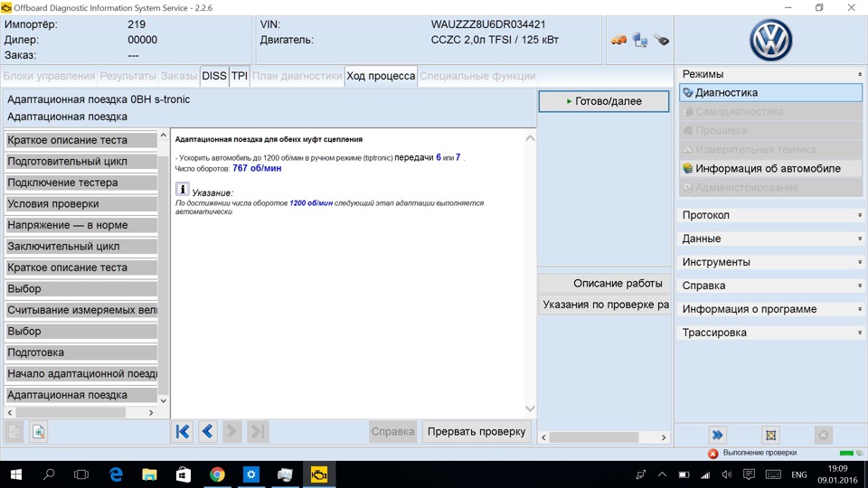Click right arrow of scrollbar under Описание работы

tap(664, 437)
